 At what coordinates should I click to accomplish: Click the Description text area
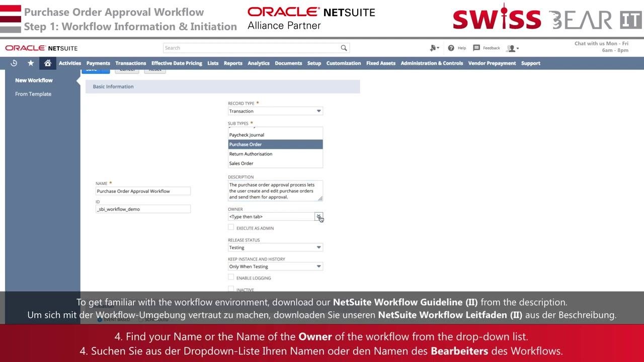(275, 191)
